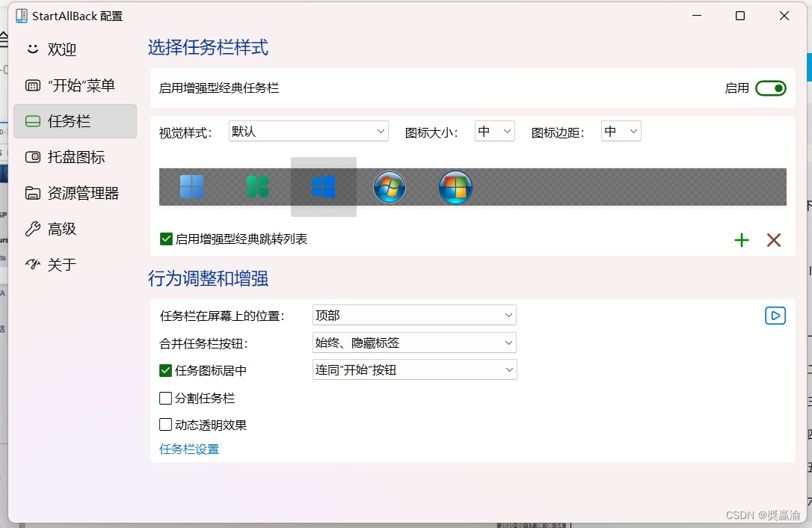
Task: Minimize the StartAllBack window
Action: 697,16
